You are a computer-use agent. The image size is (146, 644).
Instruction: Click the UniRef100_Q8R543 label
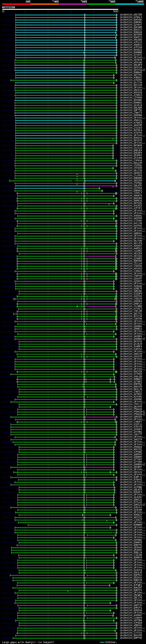tap(131, 454)
